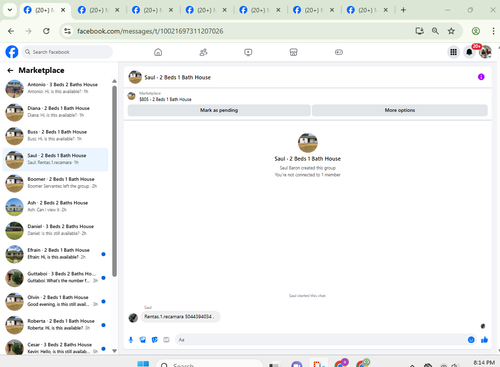Open Guttaboi - 3 Beds 2 Baths chat
Image resolution: width=500 pixels, height=367 pixels.
56,278
